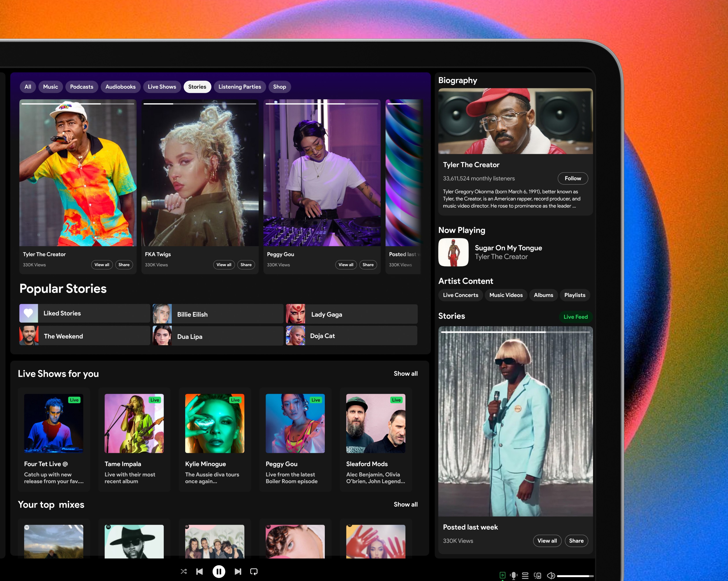Viewport: 728px width, 581px height.
Task: Open connect to a device icon
Action: 537,575
